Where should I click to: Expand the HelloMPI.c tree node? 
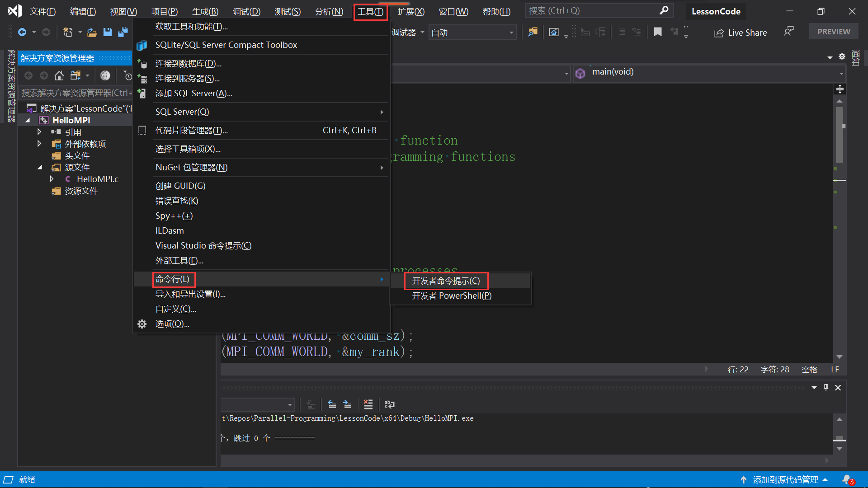click(52, 179)
